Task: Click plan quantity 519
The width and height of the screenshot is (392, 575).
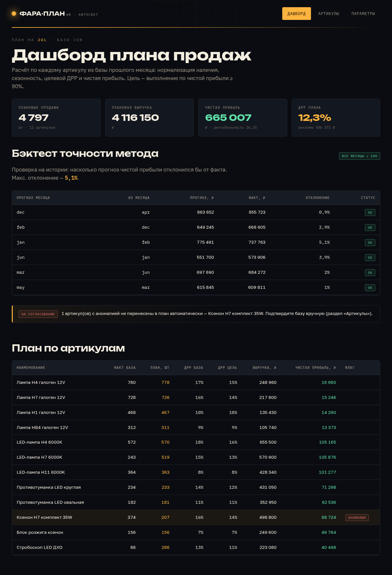Action: [x=166, y=457]
